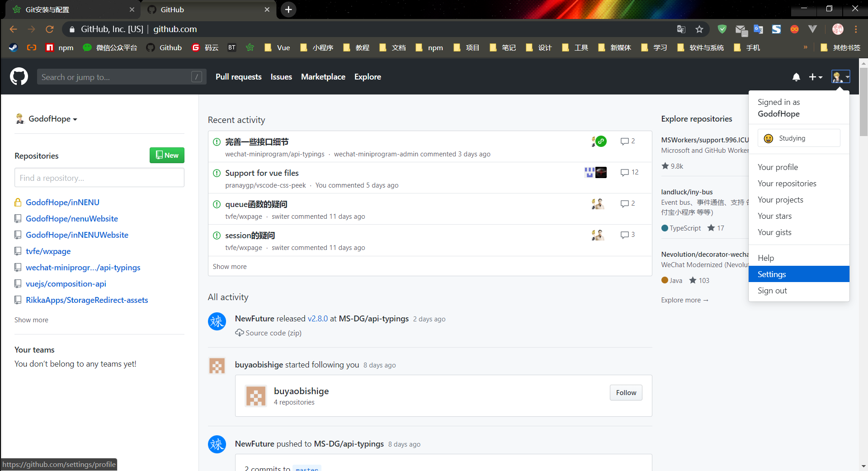Open the notifications bell
The image size is (868, 471).
(796, 77)
